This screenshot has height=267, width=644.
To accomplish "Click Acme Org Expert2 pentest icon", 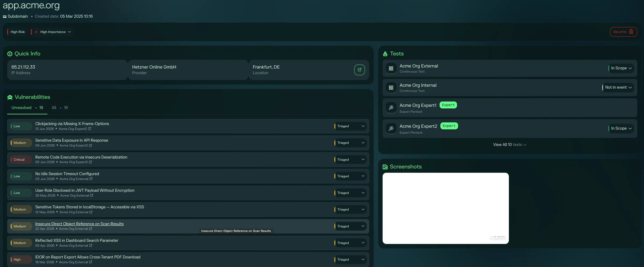I will pyautogui.click(x=391, y=129).
